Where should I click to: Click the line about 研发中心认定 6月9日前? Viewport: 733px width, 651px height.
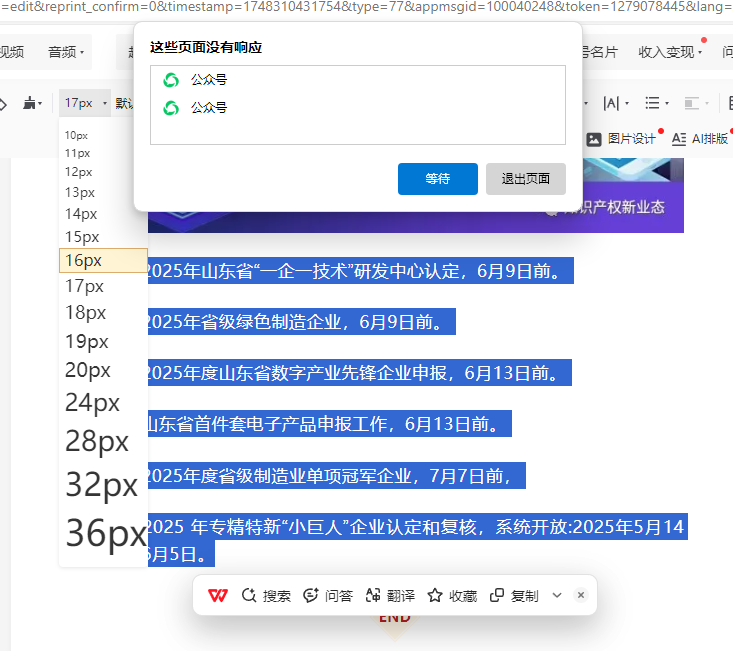point(360,271)
